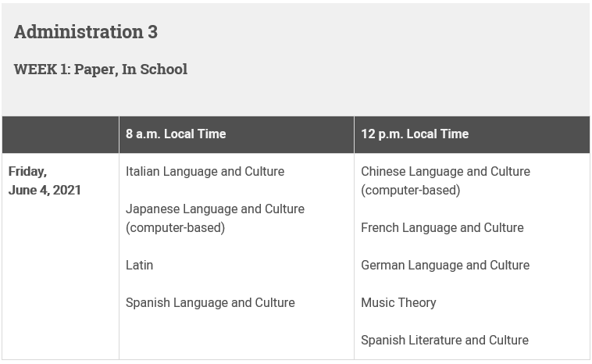Click the 12 p.m. Local Time column header
The height and width of the screenshot is (364, 592).
415,134
